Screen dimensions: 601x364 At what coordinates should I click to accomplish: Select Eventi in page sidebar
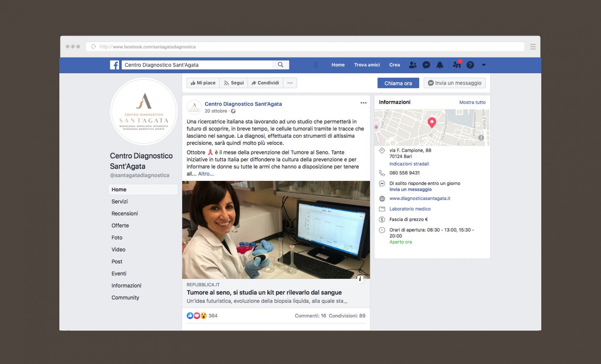(119, 273)
